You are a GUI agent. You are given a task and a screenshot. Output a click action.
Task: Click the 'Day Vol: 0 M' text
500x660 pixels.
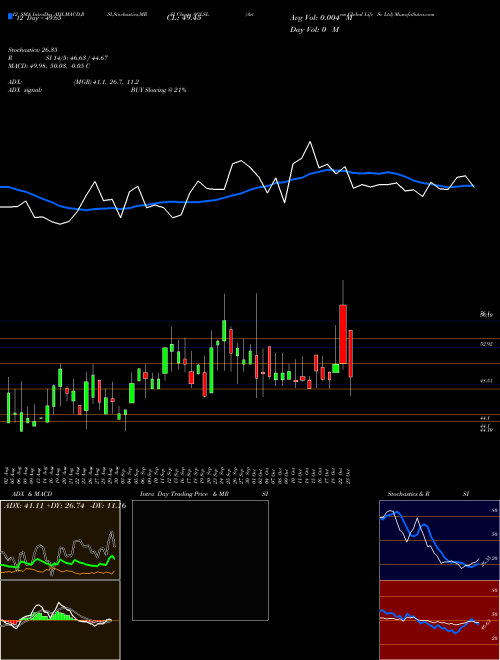314,30
